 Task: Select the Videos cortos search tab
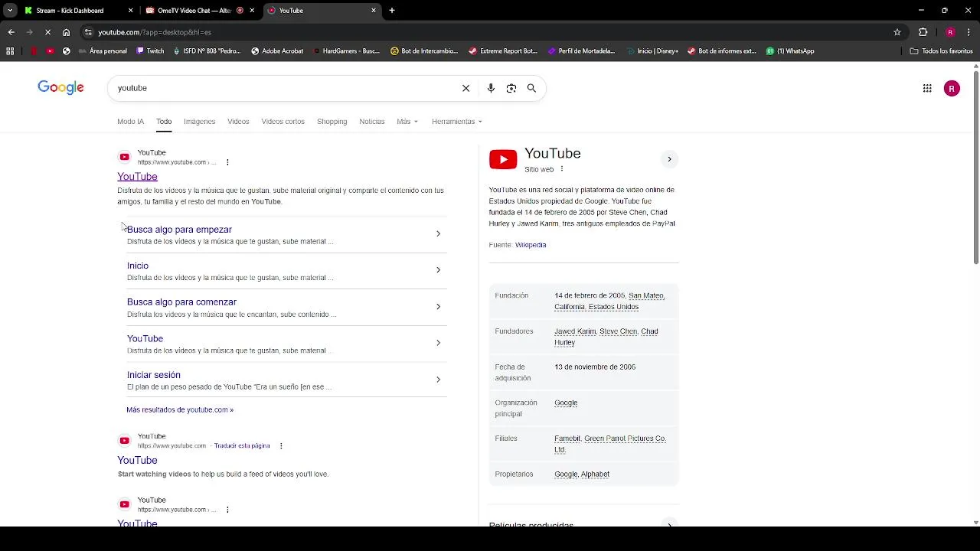(283, 122)
